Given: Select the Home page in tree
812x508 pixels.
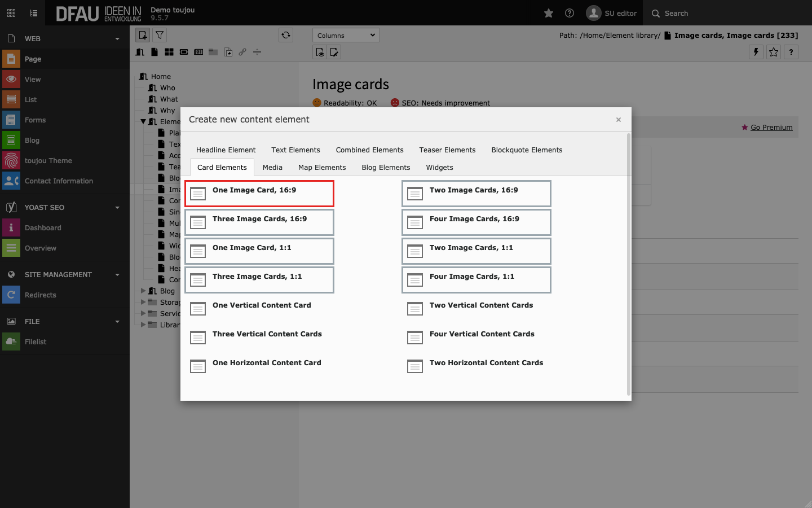Looking at the screenshot, I should (x=161, y=76).
